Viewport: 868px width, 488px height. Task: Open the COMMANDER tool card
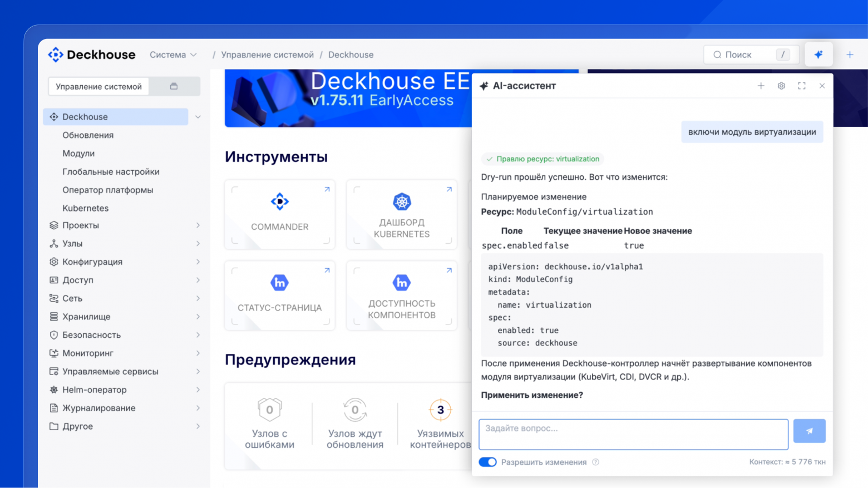pyautogui.click(x=280, y=215)
